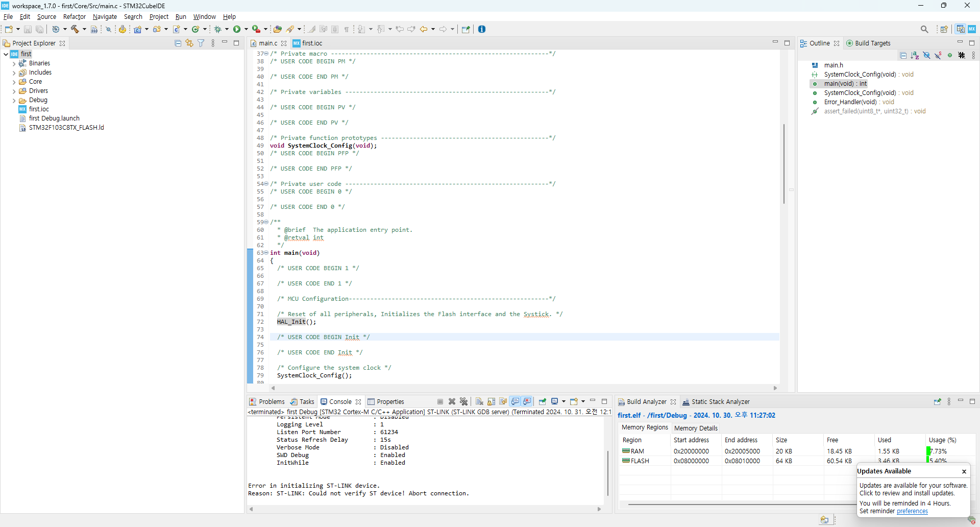The height and width of the screenshot is (527, 980).
Task: Open the Window menu
Action: (204, 17)
